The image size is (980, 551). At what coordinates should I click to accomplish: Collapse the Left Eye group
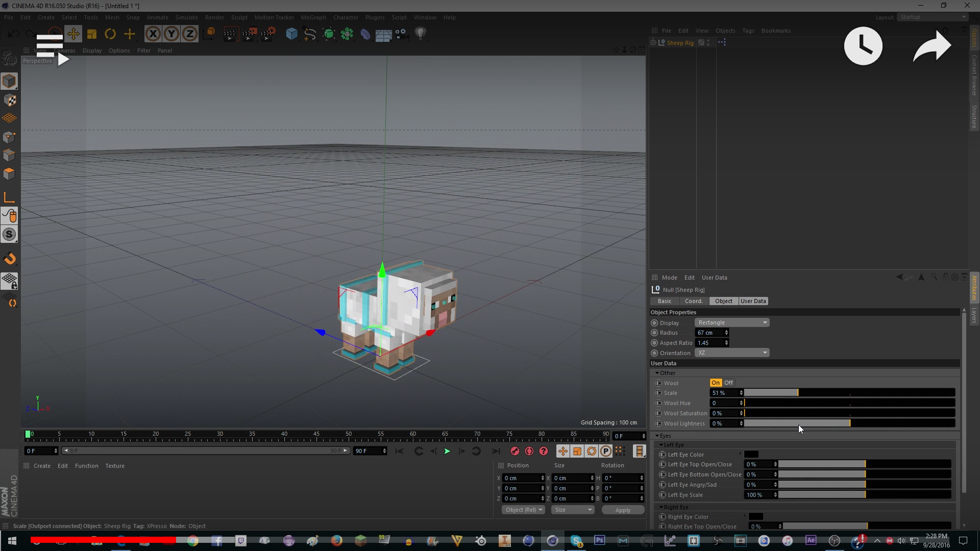[661, 445]
